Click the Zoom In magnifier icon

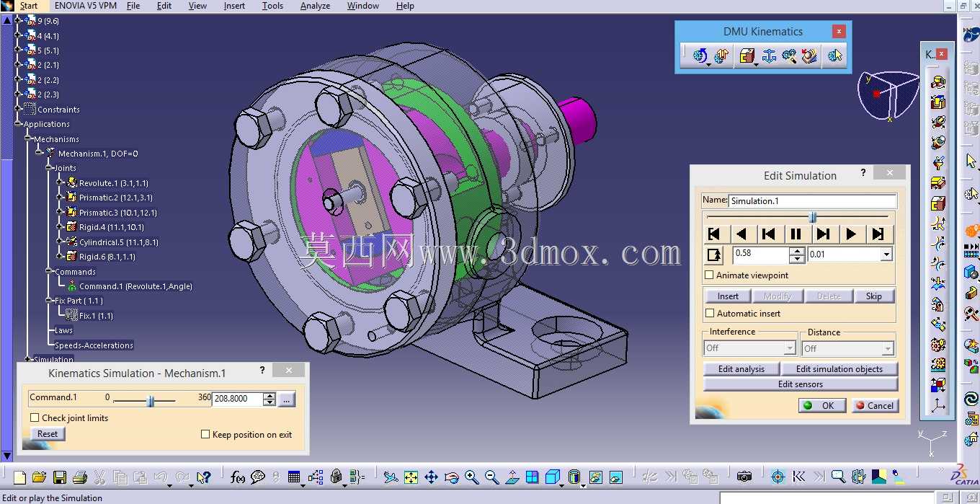[471, 477]
